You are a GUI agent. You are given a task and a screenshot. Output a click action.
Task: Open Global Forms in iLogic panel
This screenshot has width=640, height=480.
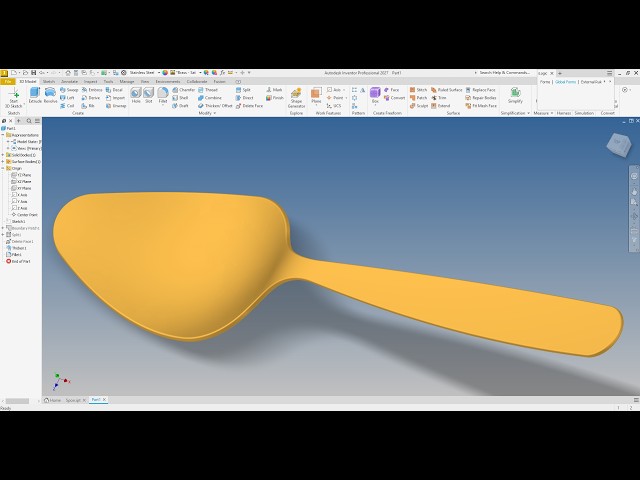pos(565,82)
